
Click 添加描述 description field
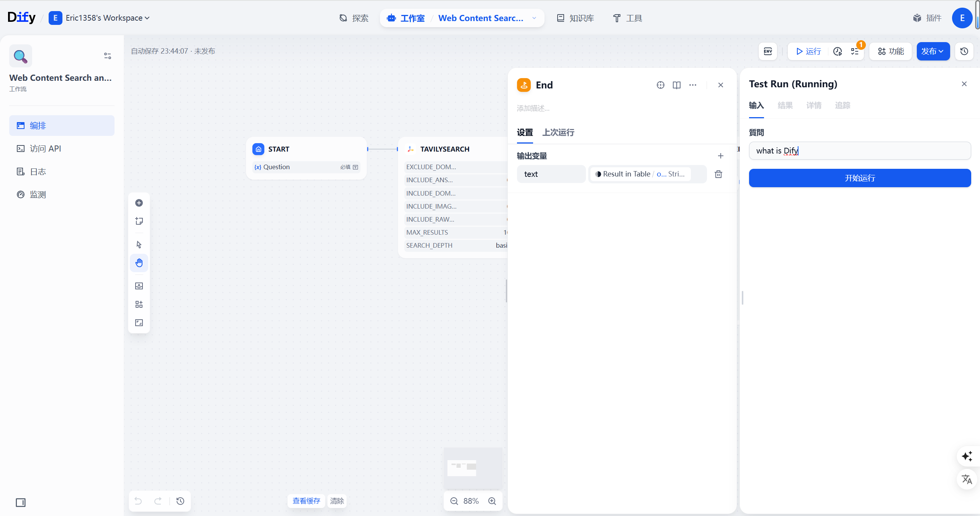533,108
